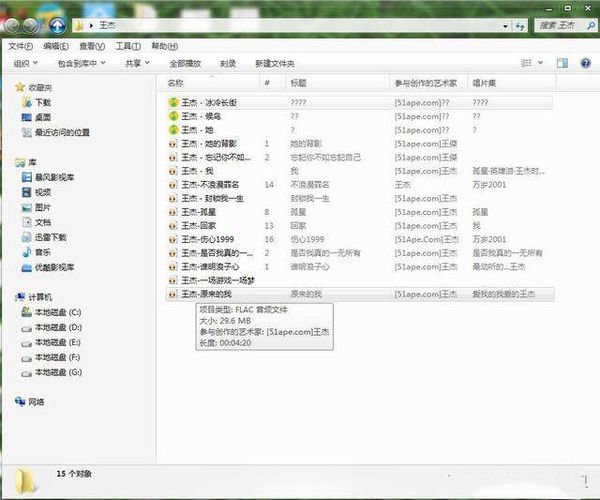Select file 王杰 - 我 icon

(173, 171)
